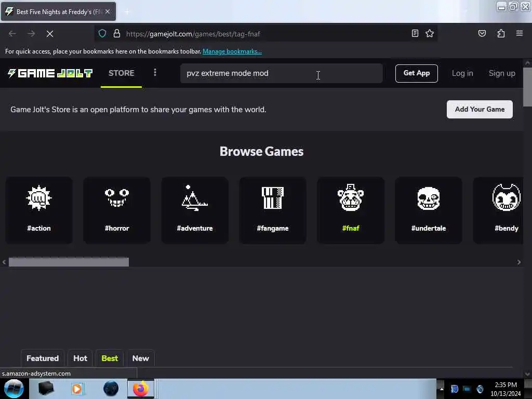Click the site security padlock icon
This screenshot has width=532, height=399.
tap(117, 34)
